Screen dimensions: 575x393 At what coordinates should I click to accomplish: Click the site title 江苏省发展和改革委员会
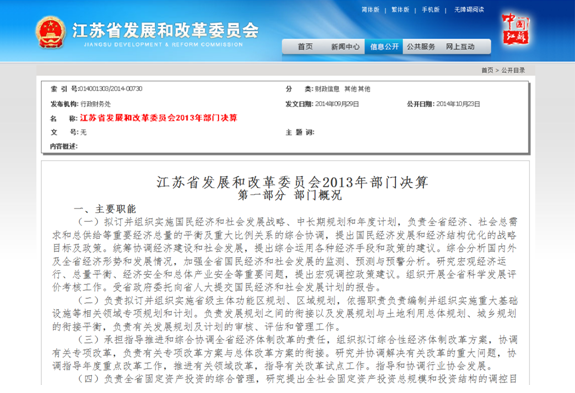point(165,30)
